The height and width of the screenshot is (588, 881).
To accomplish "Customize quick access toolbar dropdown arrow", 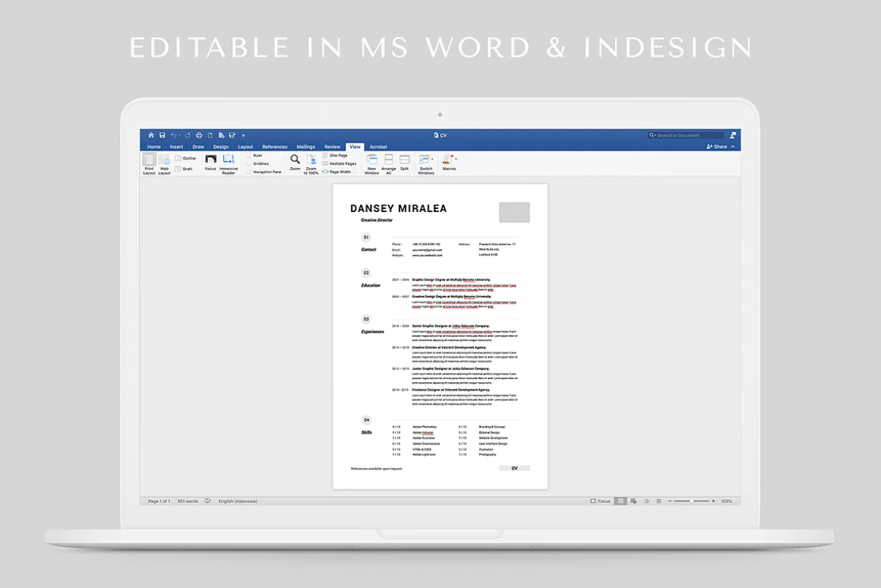I will point(243,135).
